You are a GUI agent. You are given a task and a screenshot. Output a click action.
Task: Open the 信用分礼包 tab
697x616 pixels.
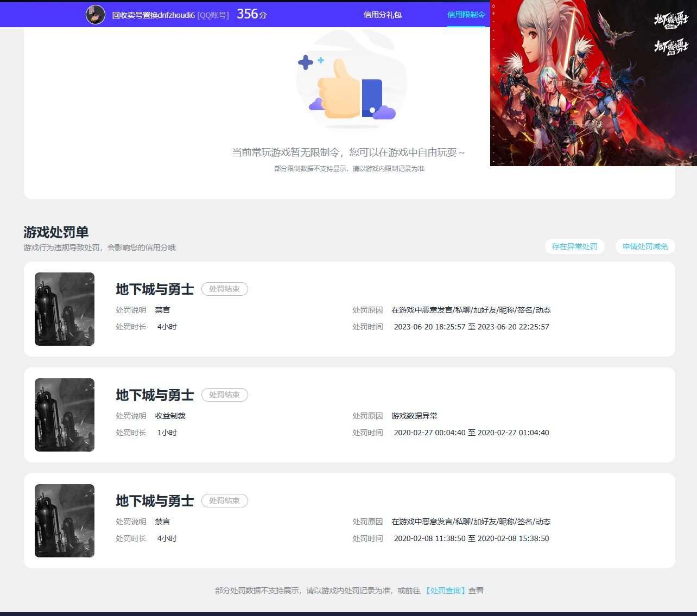383,15
